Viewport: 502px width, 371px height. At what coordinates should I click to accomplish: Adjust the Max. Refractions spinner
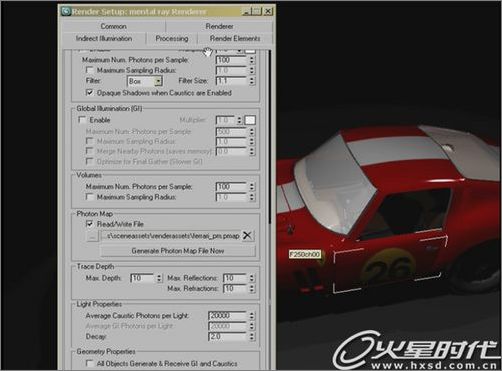pos(252,288)
